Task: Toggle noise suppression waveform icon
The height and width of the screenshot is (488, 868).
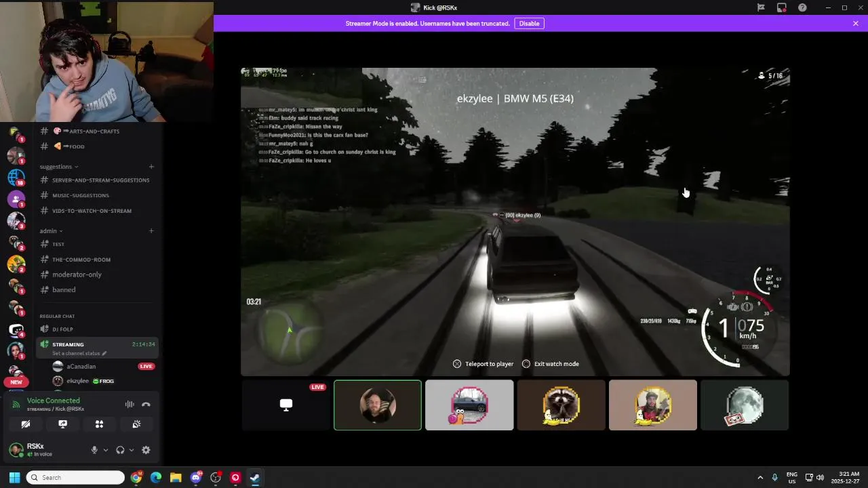Action: tap(129, 405)
